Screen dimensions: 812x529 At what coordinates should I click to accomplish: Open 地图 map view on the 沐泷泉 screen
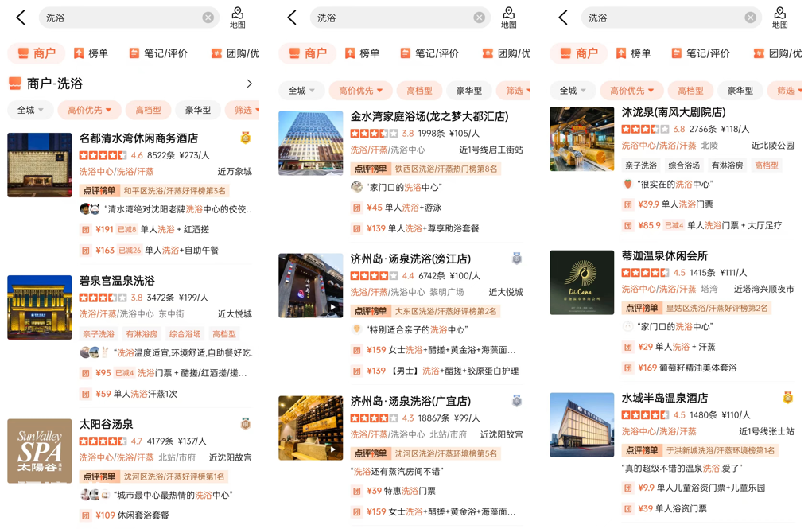coord(780,18)
